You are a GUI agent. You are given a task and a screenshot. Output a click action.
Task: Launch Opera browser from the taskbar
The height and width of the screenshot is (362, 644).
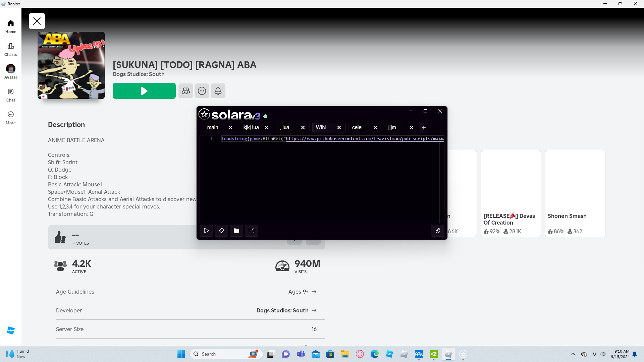pyautogui.click(x=360, y=354)
